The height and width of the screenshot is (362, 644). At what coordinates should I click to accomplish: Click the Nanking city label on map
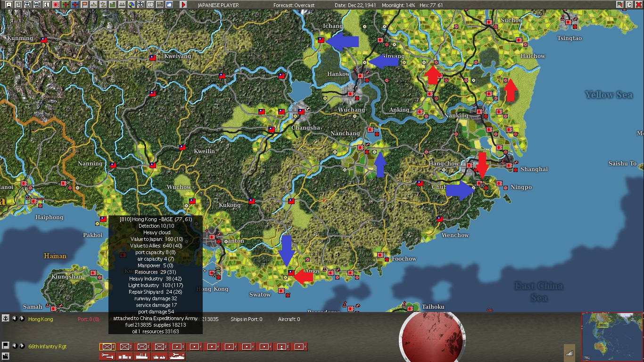tap(456, 115)
